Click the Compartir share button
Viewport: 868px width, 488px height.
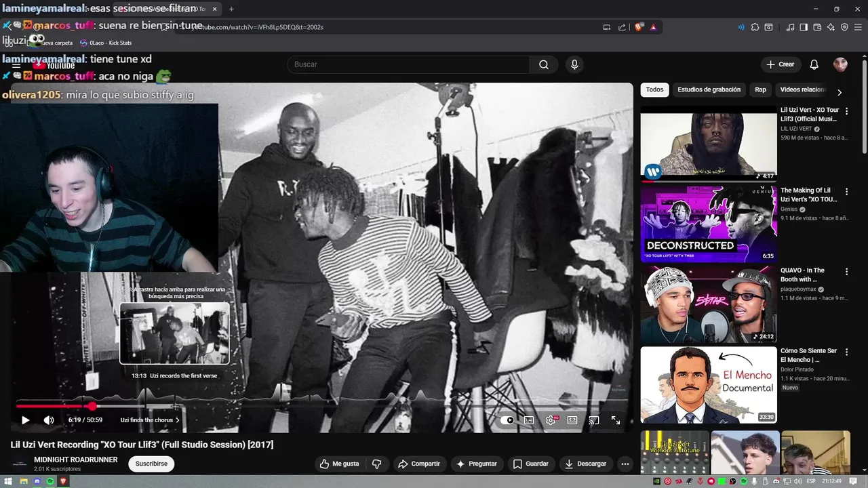pyautogui.click(x=419, y=464)
